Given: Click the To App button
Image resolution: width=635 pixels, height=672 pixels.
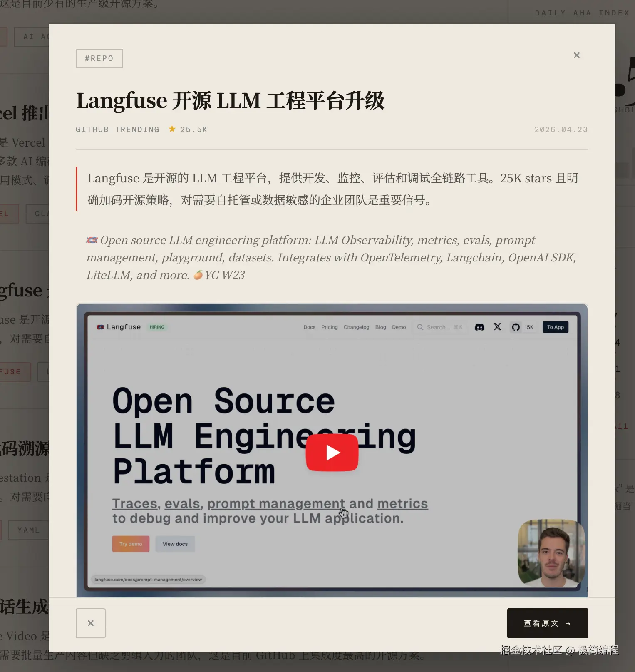Looking at the screenshot, I should pyautogui.click(x=555, y=327).
